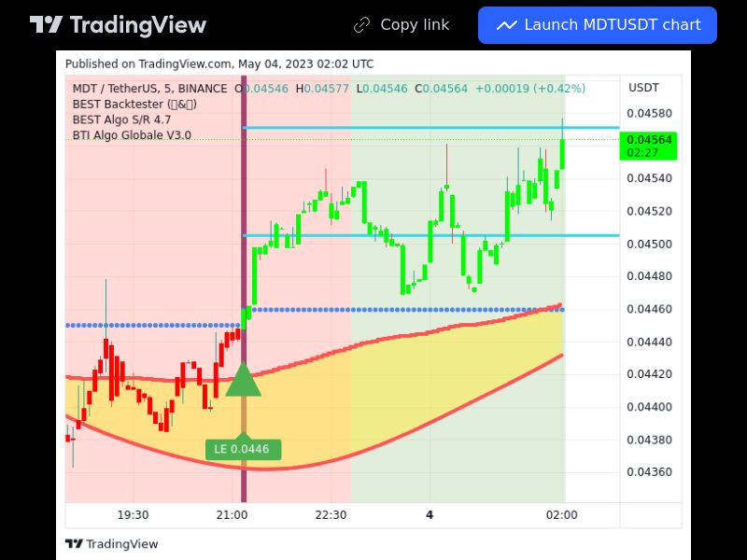Click the 0.04400 price axis value
This screenshot has height=560, width=747.
click(649, 407)
